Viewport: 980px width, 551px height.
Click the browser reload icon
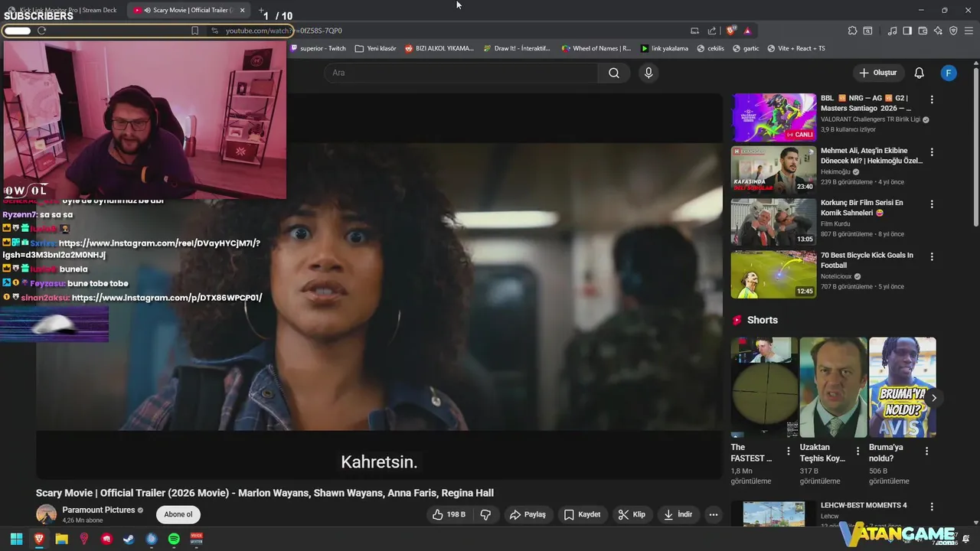point(41,31)
